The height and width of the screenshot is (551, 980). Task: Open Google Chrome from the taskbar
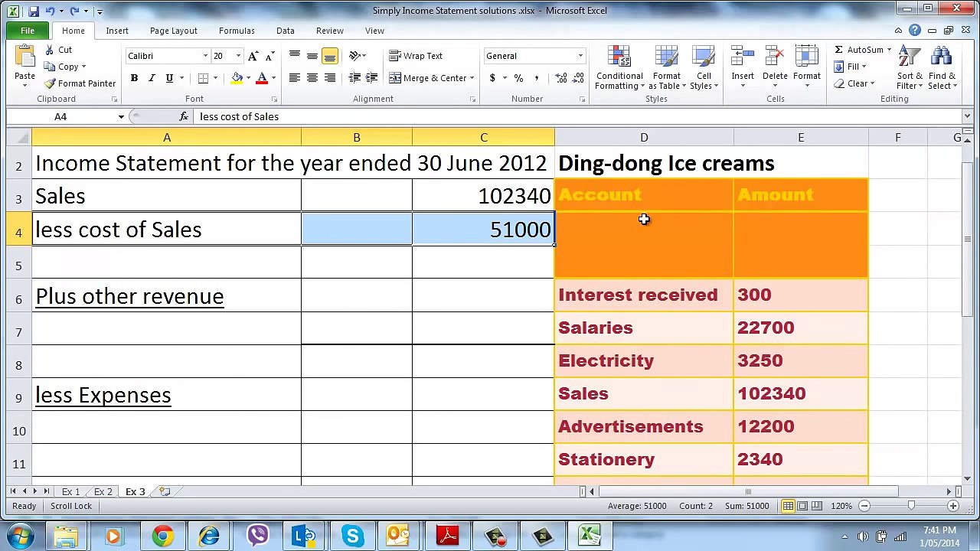162,536
